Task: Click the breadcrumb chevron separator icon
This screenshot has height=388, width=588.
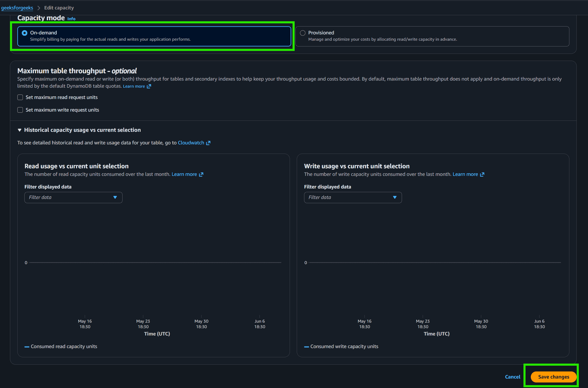Action: (39, 8)
